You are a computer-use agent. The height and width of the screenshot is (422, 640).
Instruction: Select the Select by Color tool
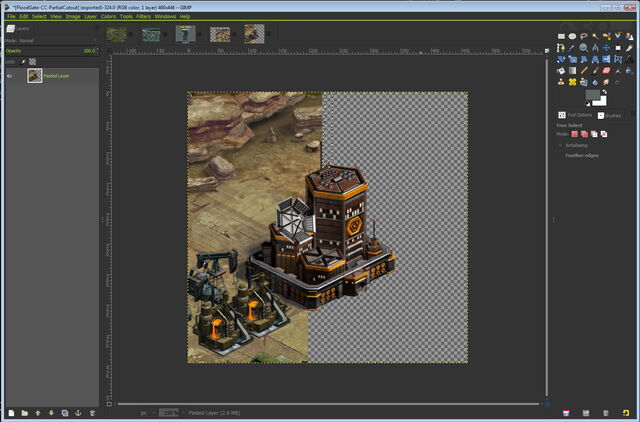607,36
